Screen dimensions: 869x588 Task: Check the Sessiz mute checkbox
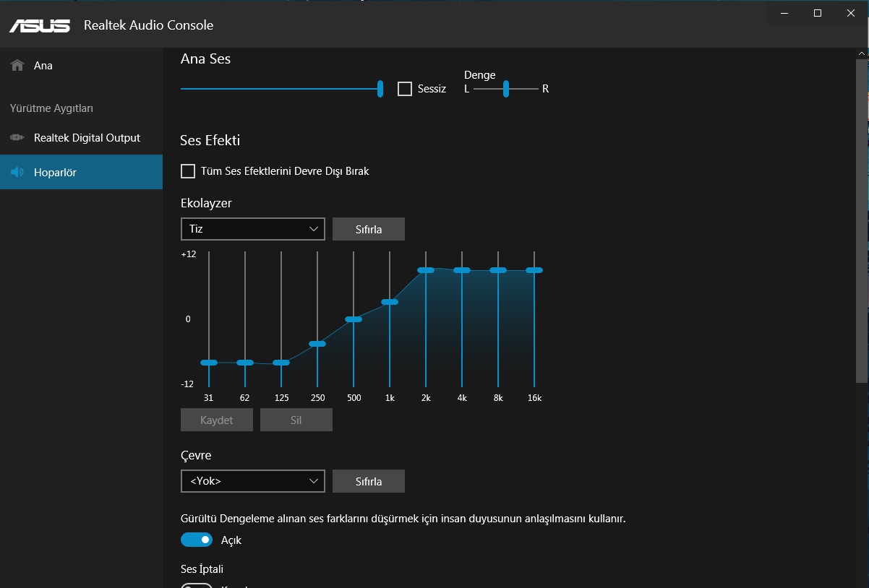(405, 89)
